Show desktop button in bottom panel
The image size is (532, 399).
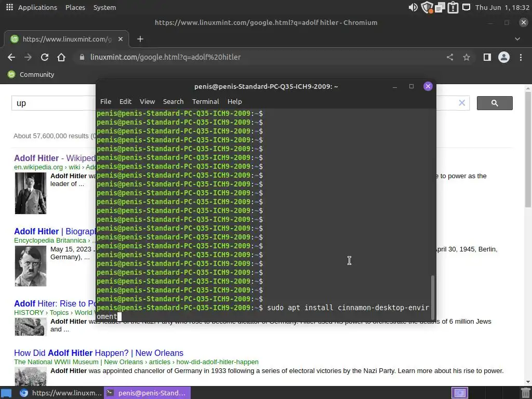pos(6,393)
